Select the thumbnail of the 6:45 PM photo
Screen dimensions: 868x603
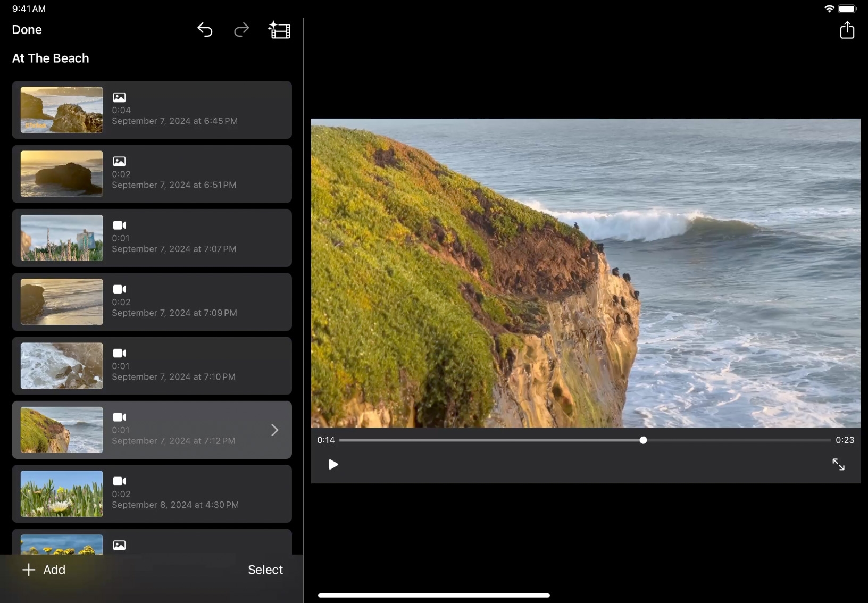[62, 110]
